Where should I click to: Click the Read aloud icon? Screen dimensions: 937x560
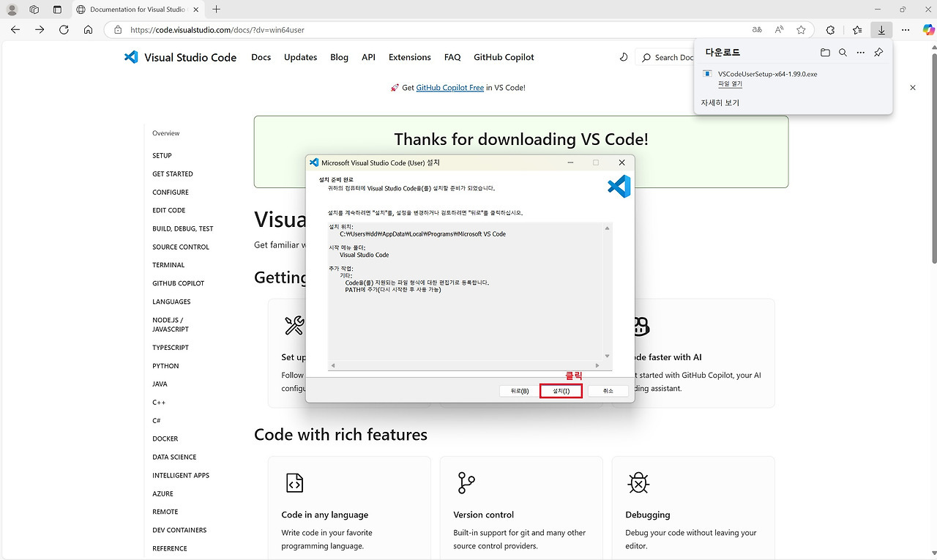tap(779, 30)
